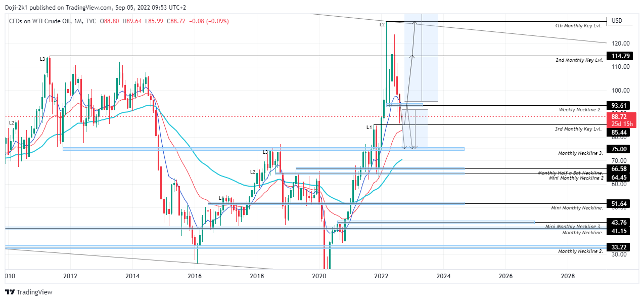Click the 70.00 tick on price axis
Screen dimensions: 644x301
[618, 160]
